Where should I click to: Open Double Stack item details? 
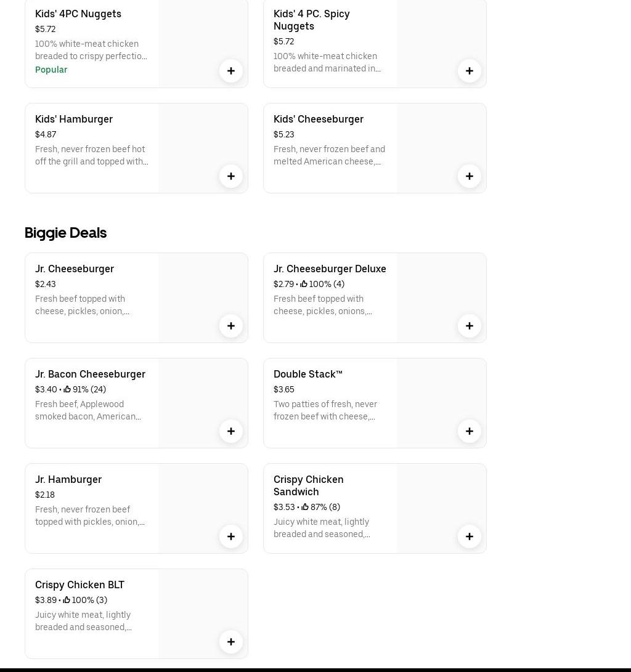tap(307, 374)
